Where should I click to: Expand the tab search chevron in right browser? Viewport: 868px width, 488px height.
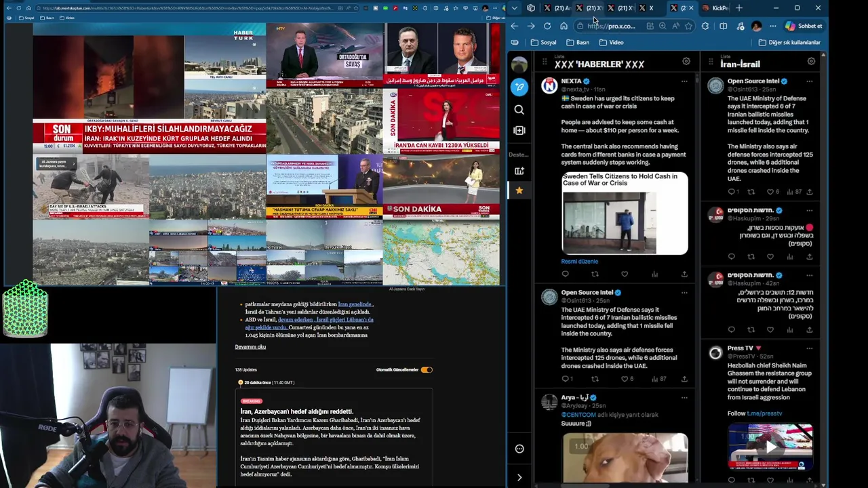click(515, 8)
